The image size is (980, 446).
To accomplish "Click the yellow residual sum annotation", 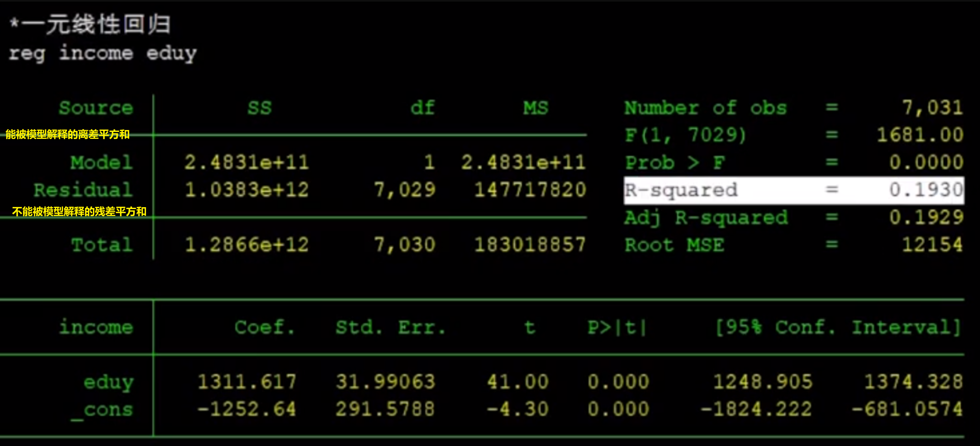I will pos(79,212).
